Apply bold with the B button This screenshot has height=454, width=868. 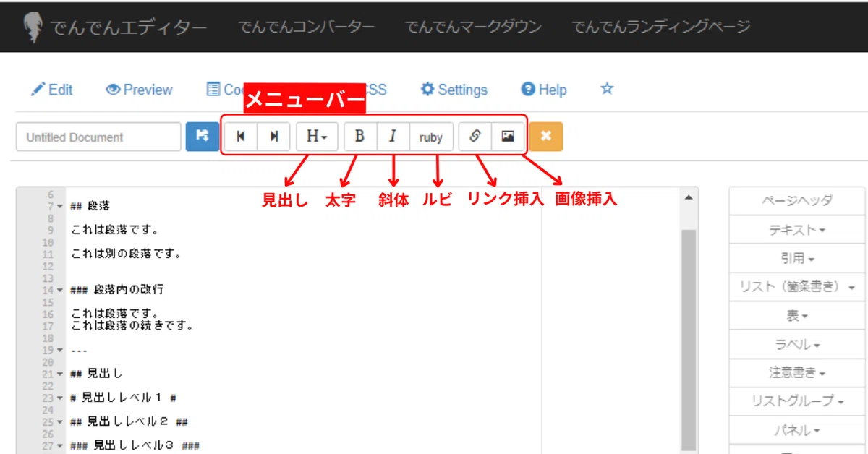click(x=360, y=137)
